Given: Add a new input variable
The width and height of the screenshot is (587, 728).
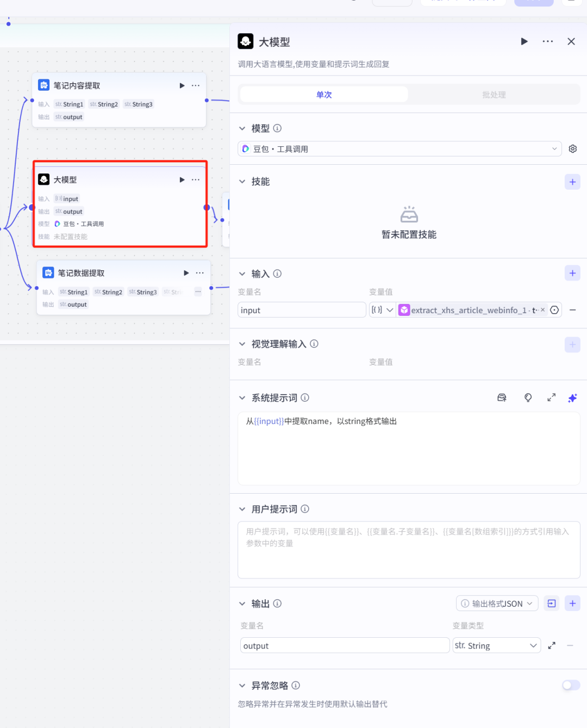Looking at the screenshot, I should pos(572,273).
